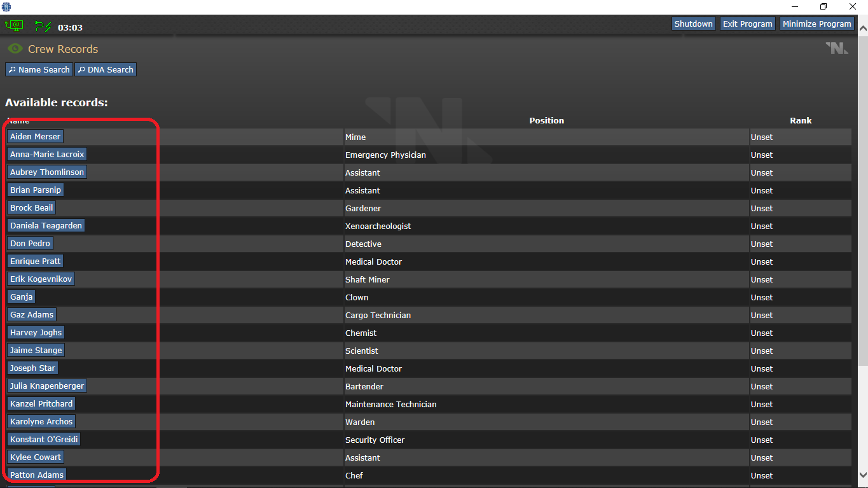The height and width of the screenshot is (488, 868).
Task: Click the Shutdown button
Action: pyautogui.click(x=693, y=24)
